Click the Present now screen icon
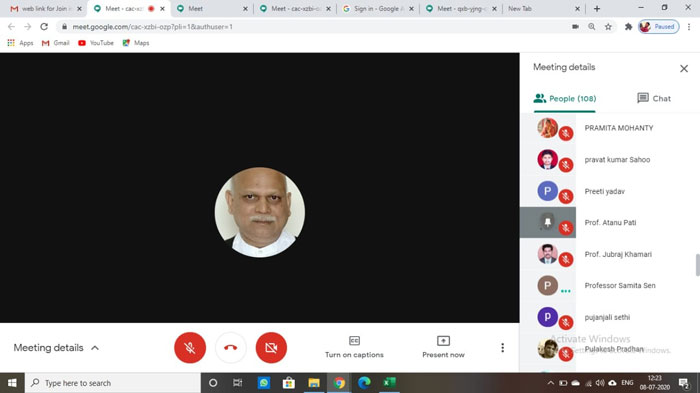 click(443, 341)
